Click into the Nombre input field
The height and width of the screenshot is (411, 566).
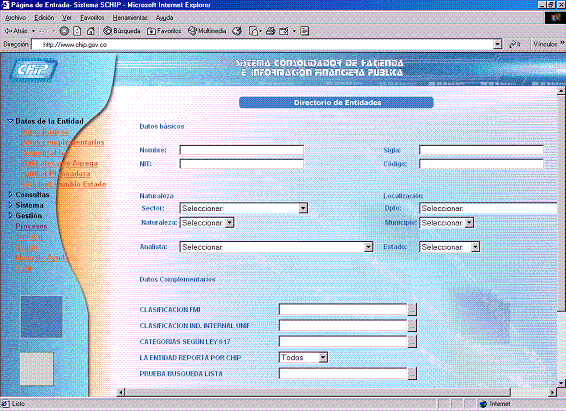coord(241,150)
